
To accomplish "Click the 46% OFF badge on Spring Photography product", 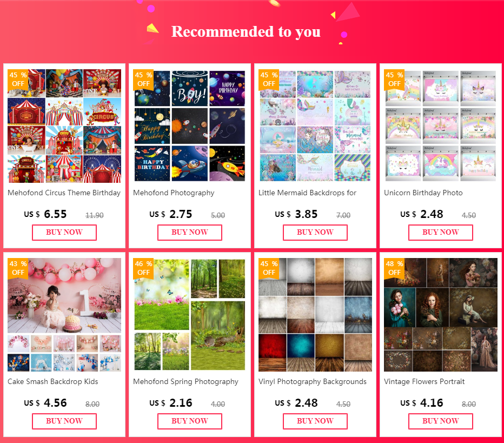I will pyautogui.click(x=143, y=268).
